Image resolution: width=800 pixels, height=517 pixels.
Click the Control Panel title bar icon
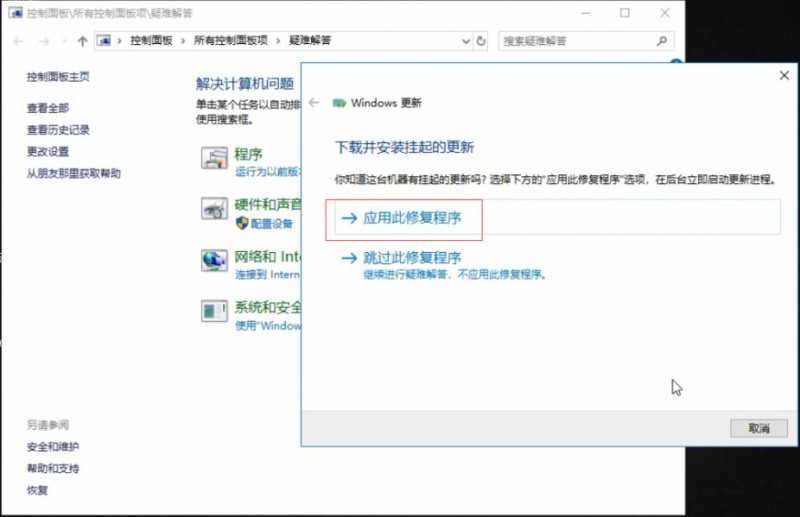15,13
